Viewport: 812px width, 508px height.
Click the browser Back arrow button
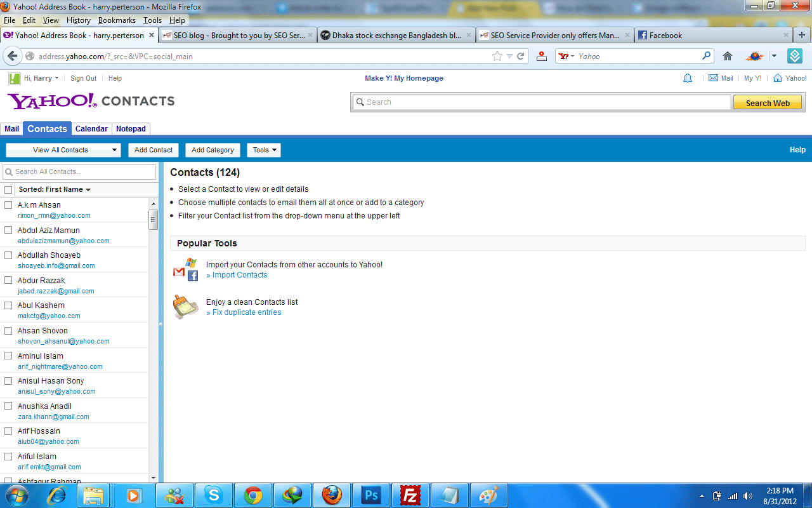coord(12,56)
